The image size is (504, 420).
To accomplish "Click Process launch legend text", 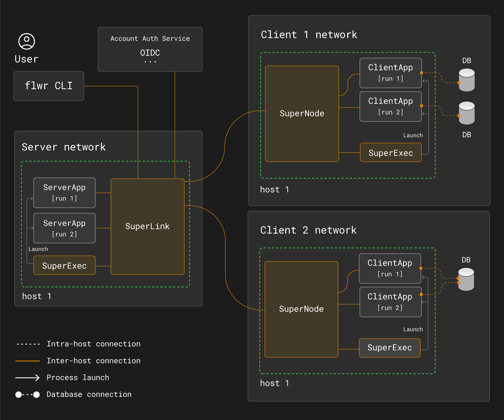I will point(78,377).
